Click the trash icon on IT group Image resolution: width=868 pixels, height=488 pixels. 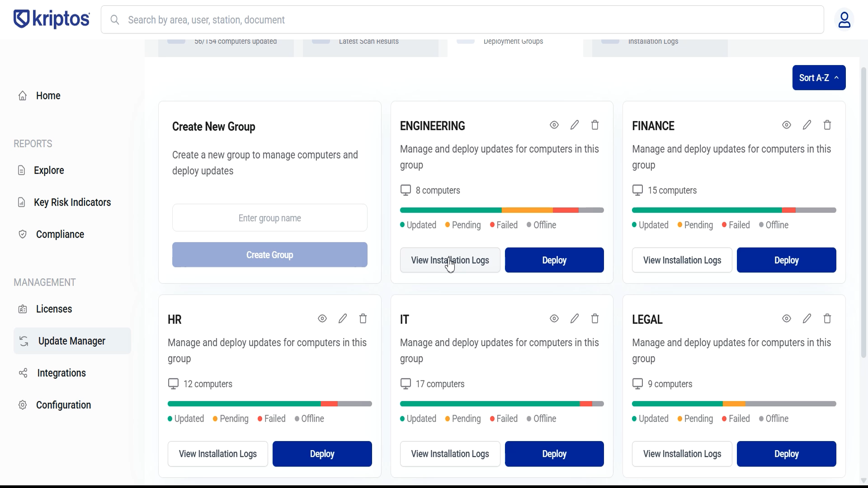(595, 319)
